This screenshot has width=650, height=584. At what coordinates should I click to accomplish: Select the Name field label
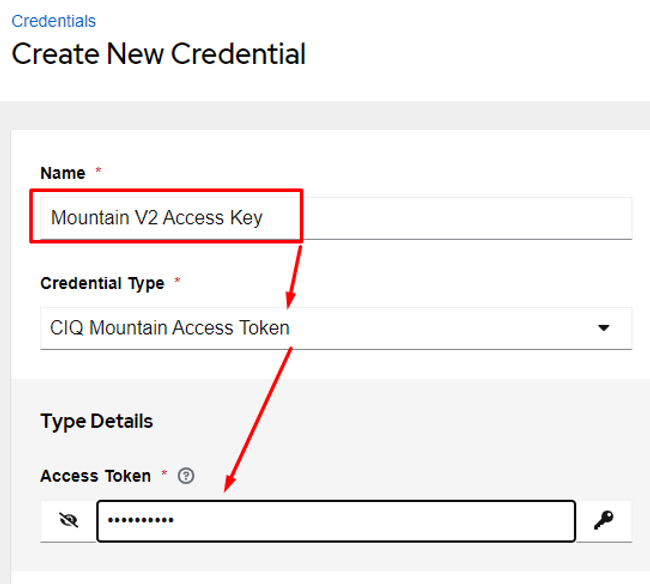point(63,173)
